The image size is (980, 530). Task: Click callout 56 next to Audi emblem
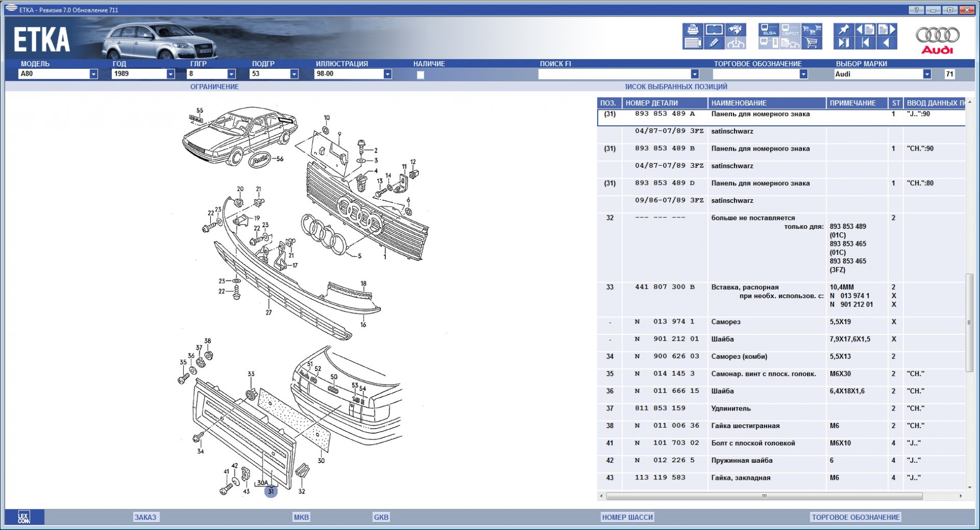(x=280, y=159)
